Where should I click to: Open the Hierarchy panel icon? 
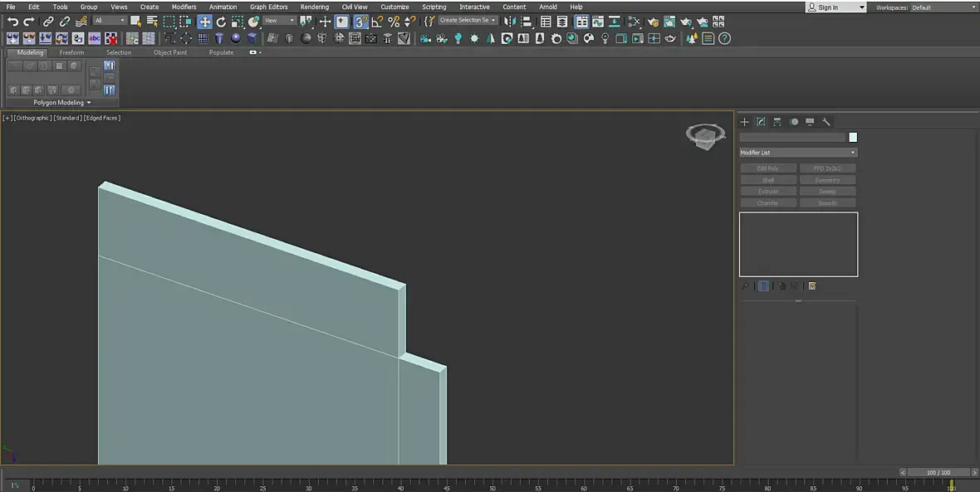click(777, 122)
